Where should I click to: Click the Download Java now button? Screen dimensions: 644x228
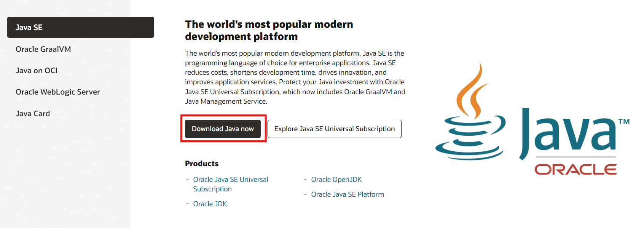(x=223, y=129)
